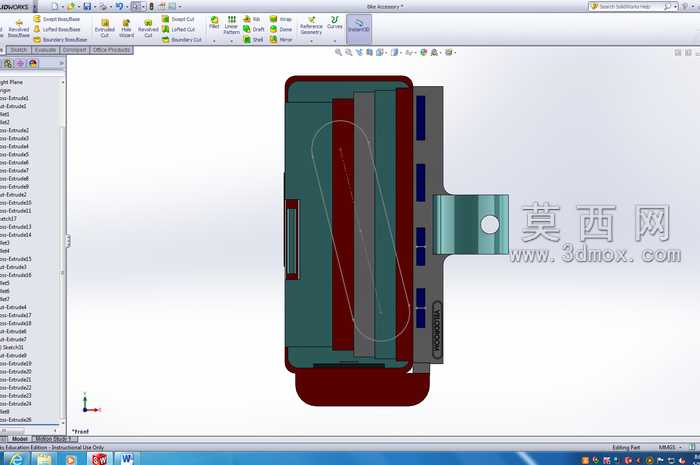The image size is (700, 465).
Task: Select the Shell feature tool
Action: click(x=253, y=40)
